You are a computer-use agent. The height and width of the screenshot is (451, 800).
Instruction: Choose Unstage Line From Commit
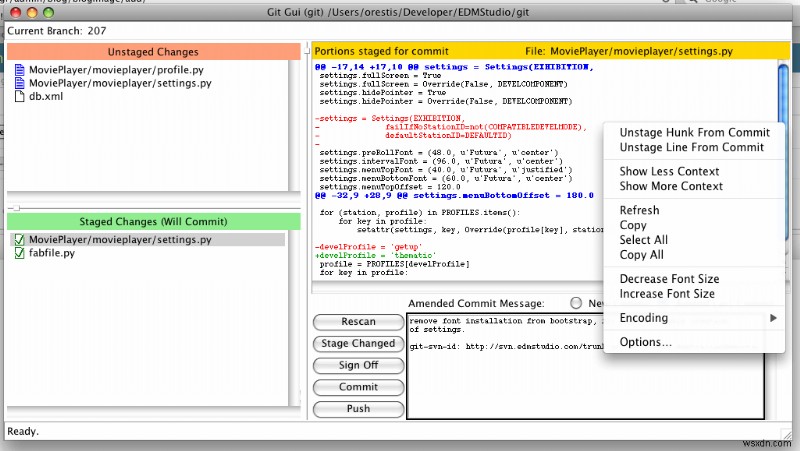[x=691, y=147]
